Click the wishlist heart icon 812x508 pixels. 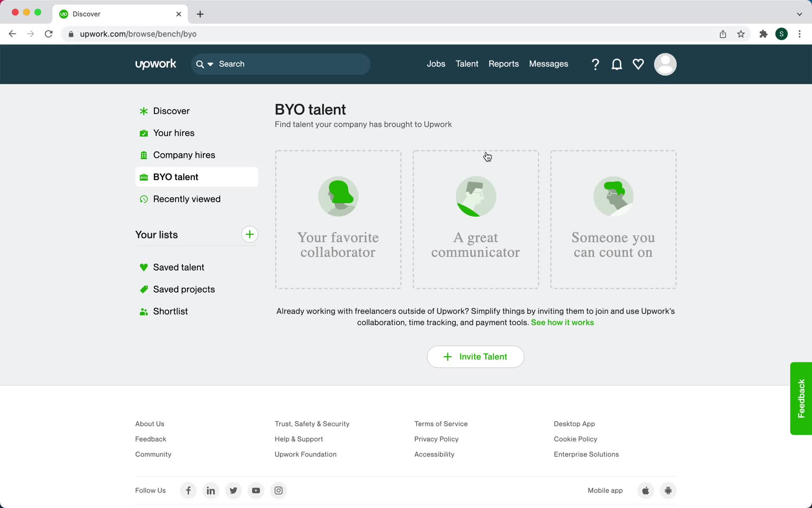tap(638, 64)
